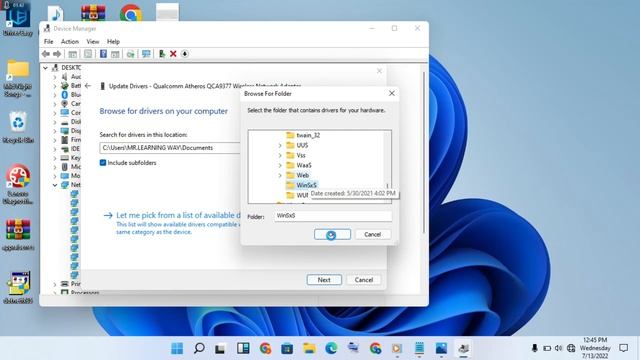Click the down-arrow disable device toolbar icon
This screenshot has width=640, height=360.
(x=184, y=54)
